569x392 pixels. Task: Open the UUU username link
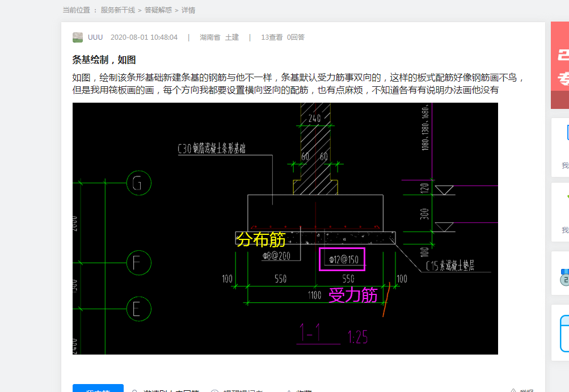(x=95, y=37)
